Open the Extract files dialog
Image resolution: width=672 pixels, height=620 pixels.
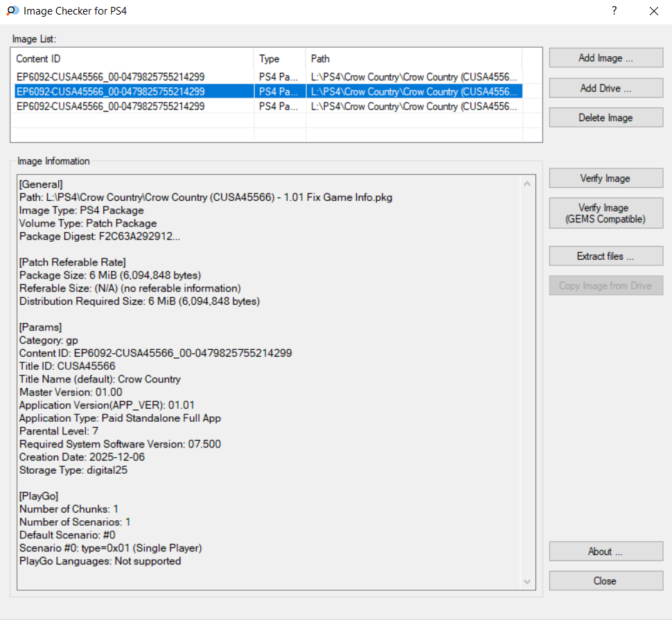605,256
